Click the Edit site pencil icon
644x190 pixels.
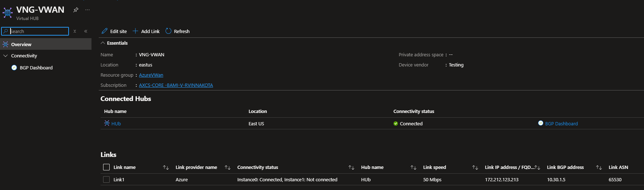pyautogui.click(x=105, y=31)
